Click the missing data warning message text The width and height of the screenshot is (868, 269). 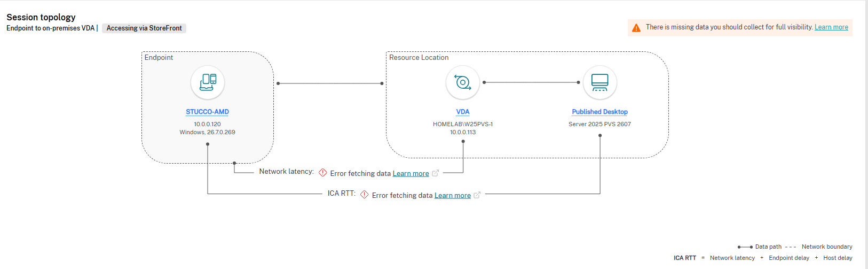coord(730,27)
